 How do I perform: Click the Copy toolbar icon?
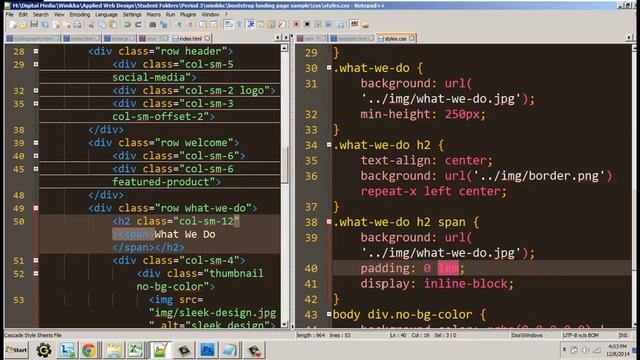(x=102, y=24)
